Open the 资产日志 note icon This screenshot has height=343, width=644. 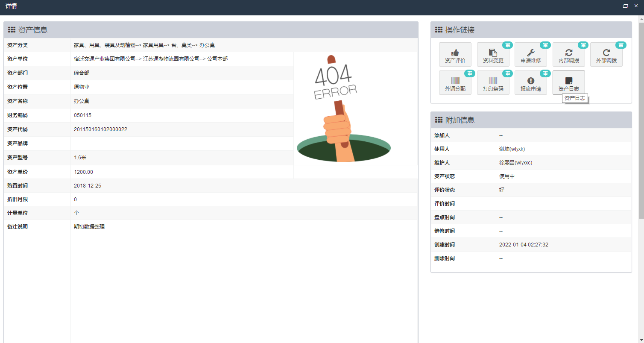568,81
